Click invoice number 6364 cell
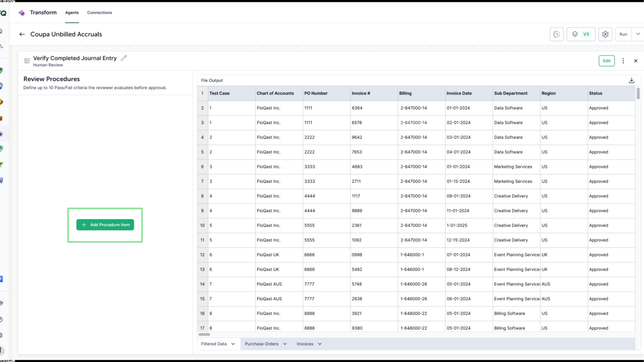This screenshot has width=644, height=362. coord(374,108)
